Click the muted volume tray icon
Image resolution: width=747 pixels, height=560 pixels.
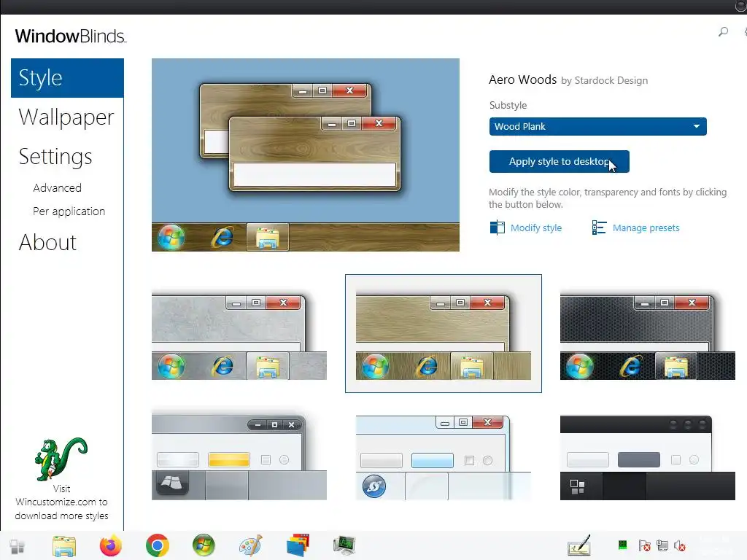[680, 545]
